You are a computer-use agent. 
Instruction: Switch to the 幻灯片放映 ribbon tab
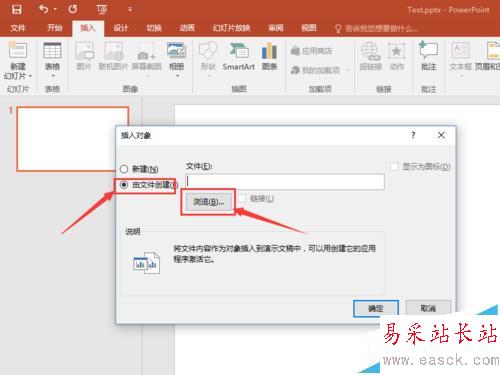(232, 28)
